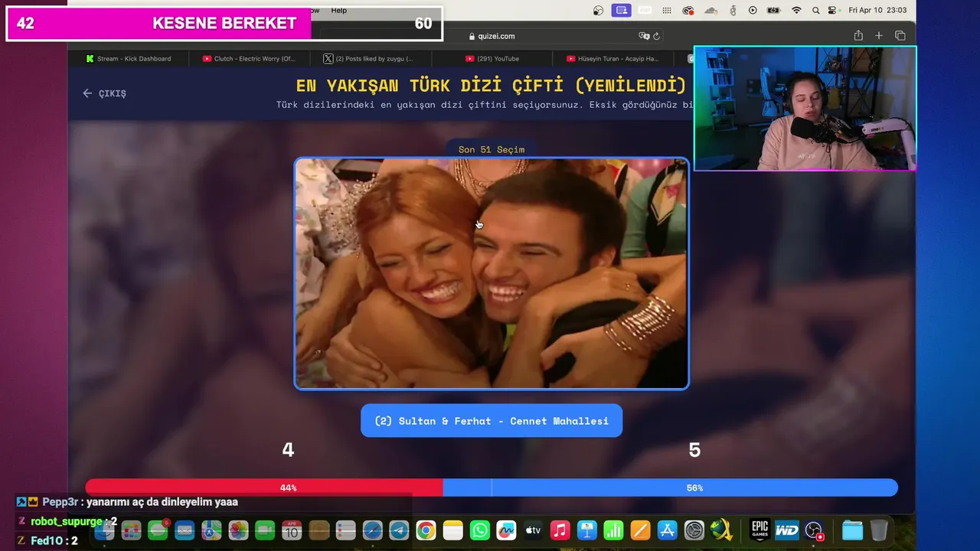Open the Trash in the dock
Image resolution: width=980 pixels, height=551 pixels.
click(879, 530)
